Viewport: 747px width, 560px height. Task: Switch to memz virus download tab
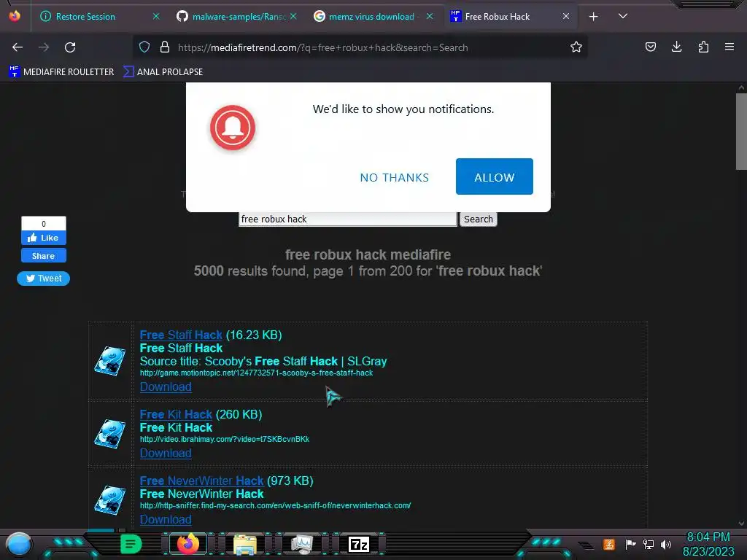click(x=373, y=17)
